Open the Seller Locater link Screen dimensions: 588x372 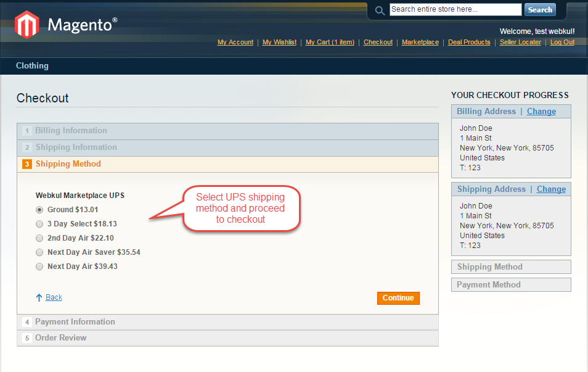point(520,42)
